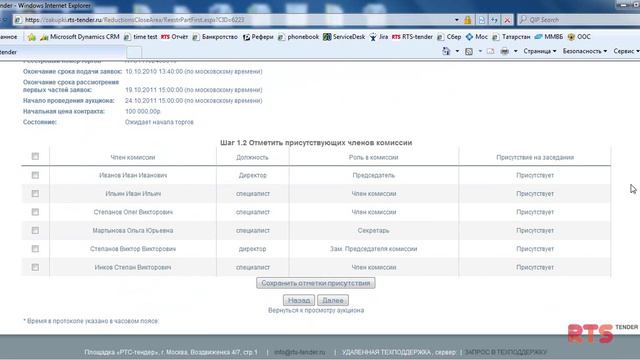
Task: Click the Секретарь role cell
Action: click(x=373, y=230)
